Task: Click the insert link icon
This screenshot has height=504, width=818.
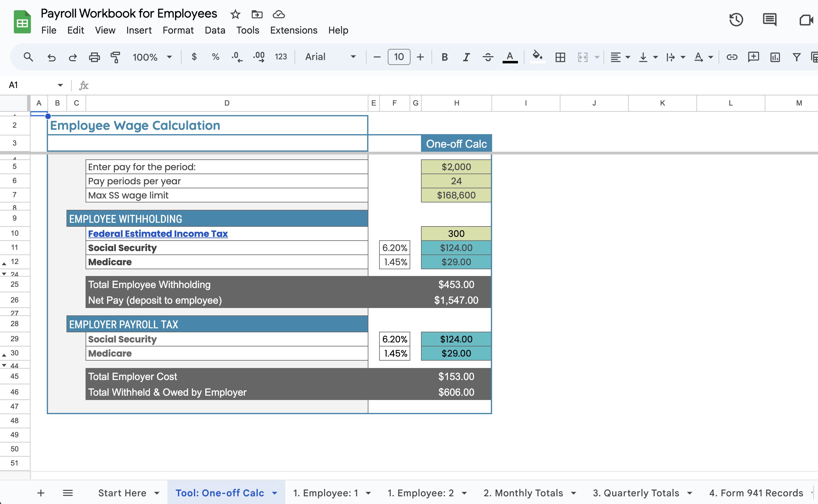Action: (732, 57)
